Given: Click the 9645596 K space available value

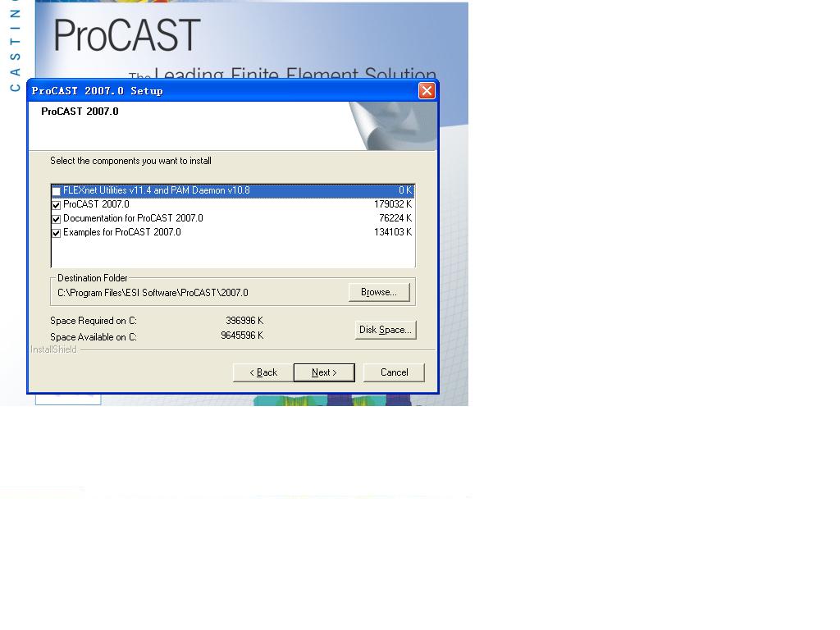Looking at the screenshot, I should (x=242, y=336).
